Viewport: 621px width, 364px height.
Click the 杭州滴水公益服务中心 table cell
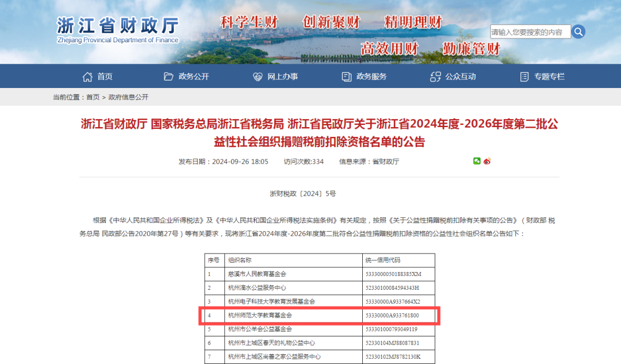coord(293,288)
